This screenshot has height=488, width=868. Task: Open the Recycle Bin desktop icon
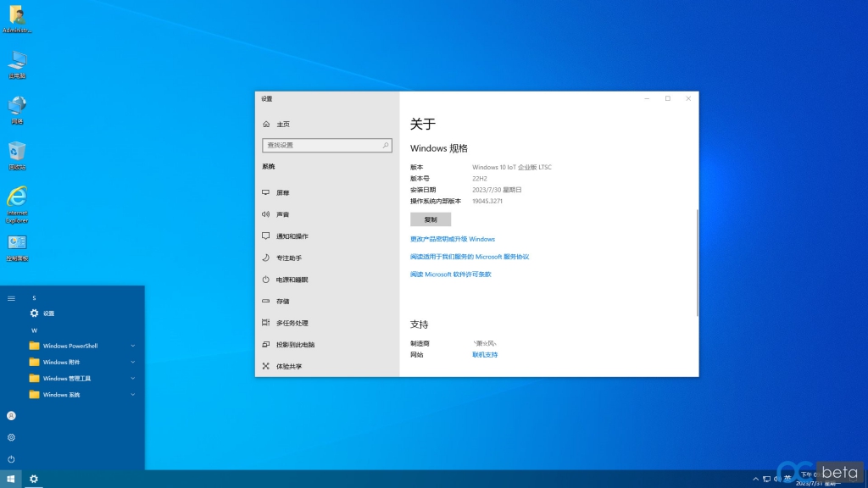[17, 156]
